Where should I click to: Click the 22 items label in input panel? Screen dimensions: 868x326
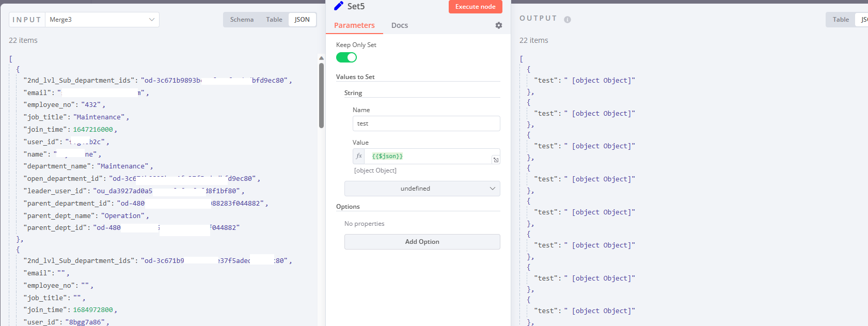(23, 40)
